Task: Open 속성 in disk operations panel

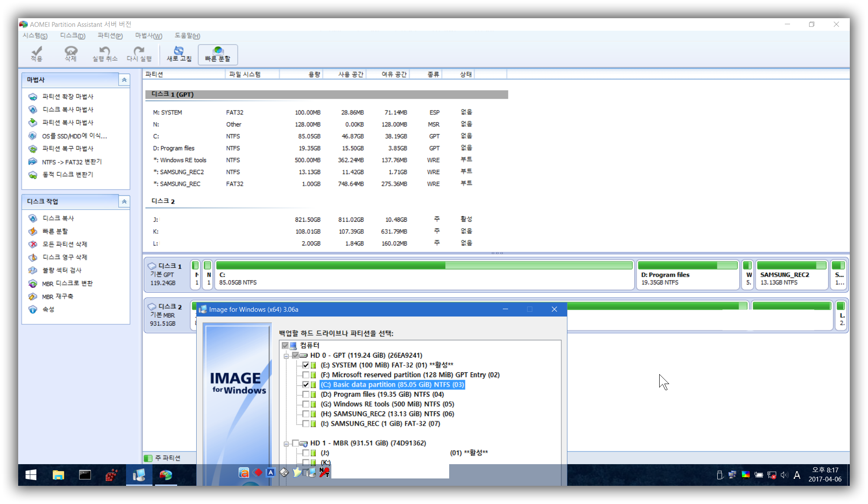Action: pos(48,310)
